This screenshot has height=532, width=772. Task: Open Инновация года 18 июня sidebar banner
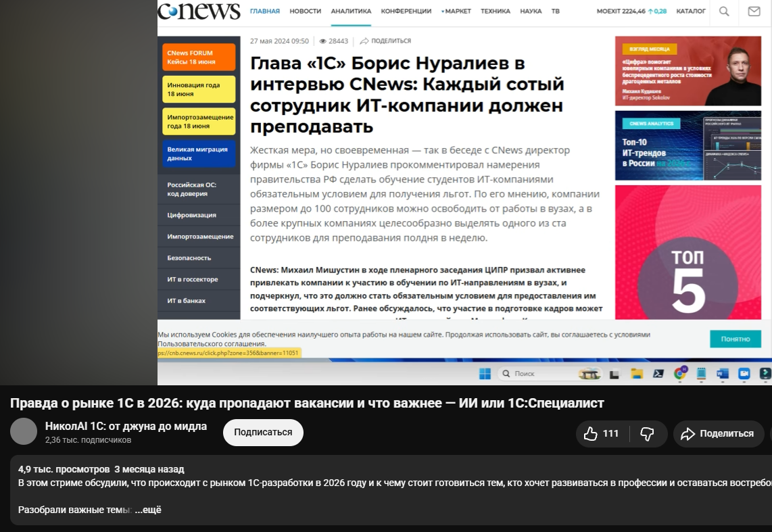(x=199, y=89)
